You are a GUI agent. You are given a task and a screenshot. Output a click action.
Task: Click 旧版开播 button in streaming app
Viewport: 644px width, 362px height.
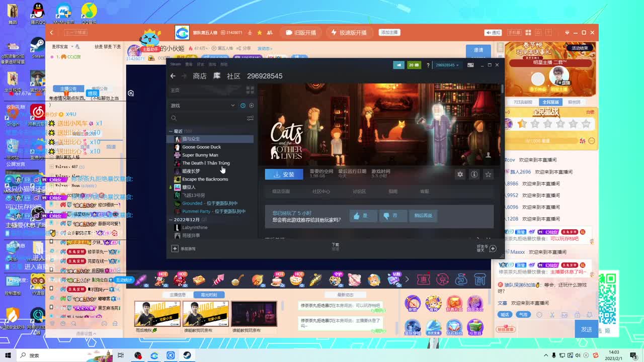tap(301, 33)
